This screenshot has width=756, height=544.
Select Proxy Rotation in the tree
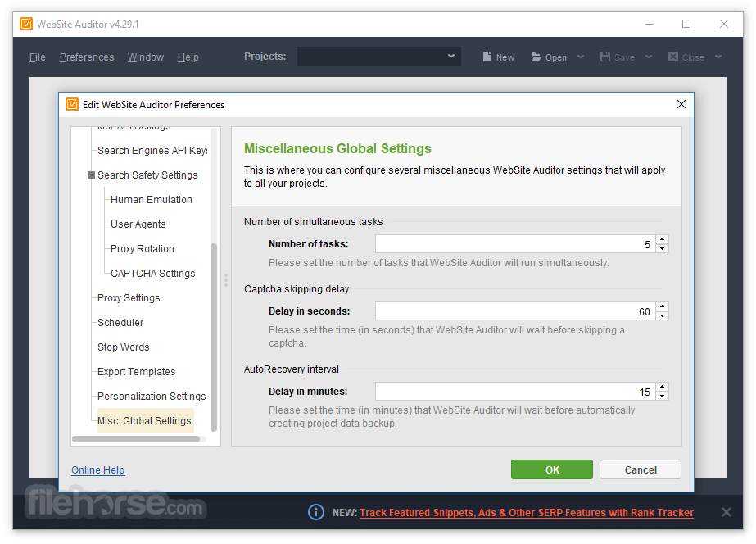(x=143, y=249)
